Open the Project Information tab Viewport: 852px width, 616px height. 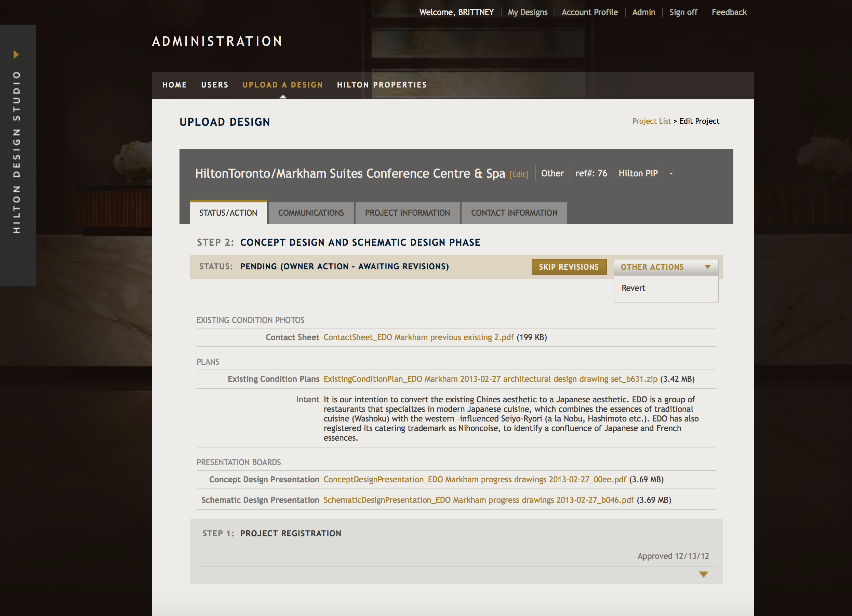point(407,213)
